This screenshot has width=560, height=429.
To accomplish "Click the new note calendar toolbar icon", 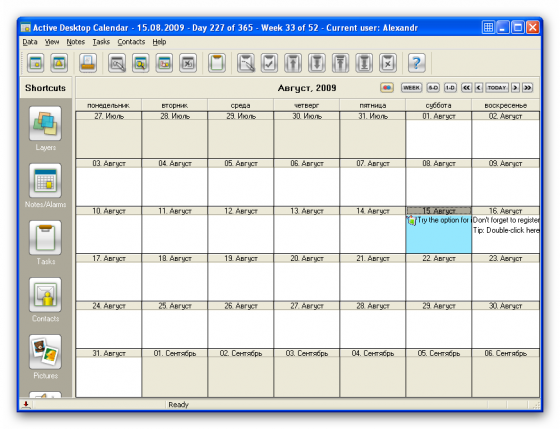I will pos(36,63).
